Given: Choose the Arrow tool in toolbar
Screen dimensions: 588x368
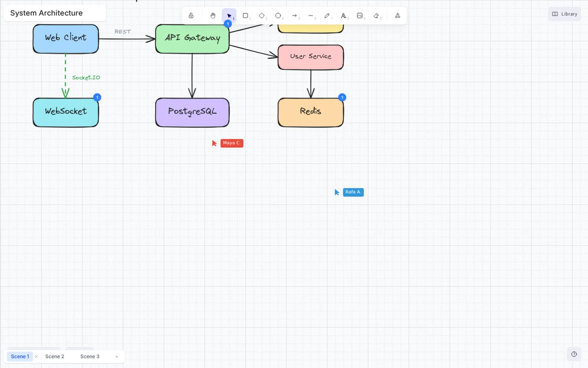Looking at the screenshot, I should (x=294, y=15).
